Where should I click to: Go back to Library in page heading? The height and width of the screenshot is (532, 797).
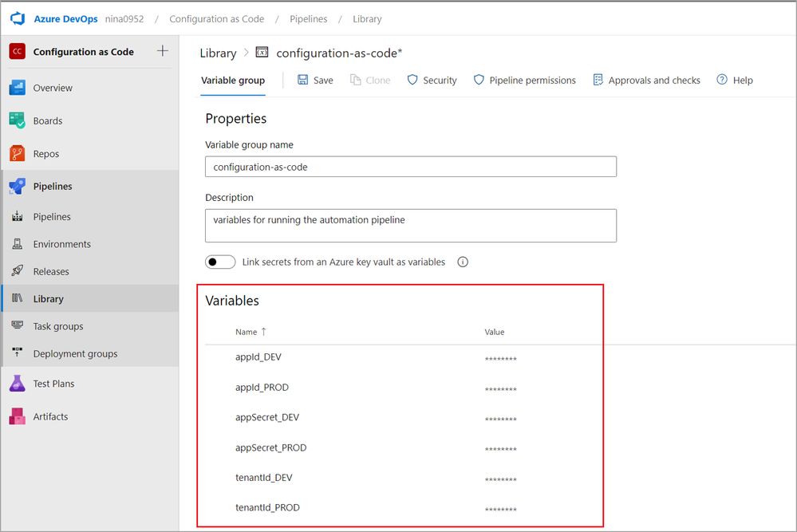[x=218, y=53]
